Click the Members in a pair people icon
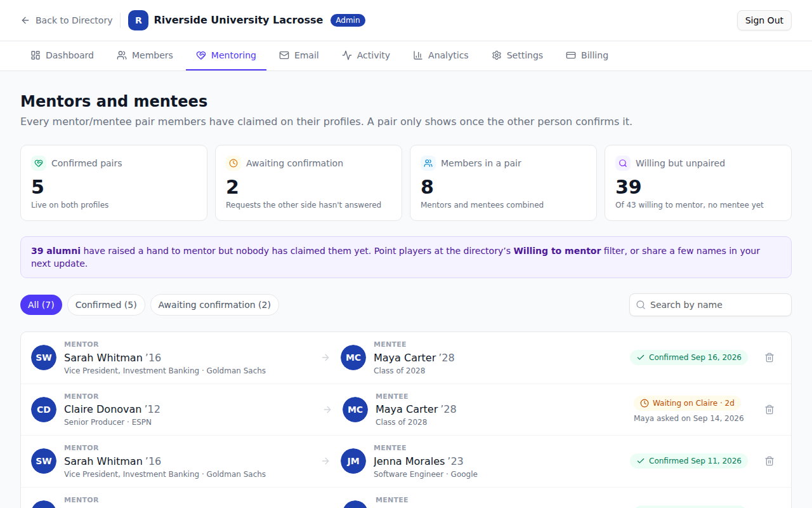 (428, 163)
